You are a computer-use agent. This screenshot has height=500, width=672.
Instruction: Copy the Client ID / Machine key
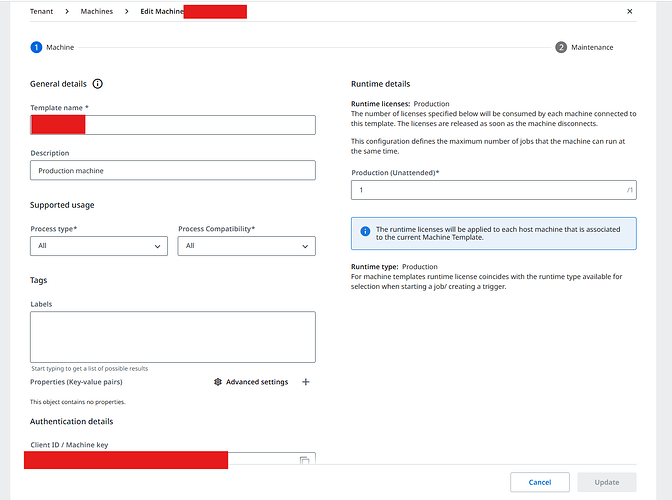tap(304, 460)
